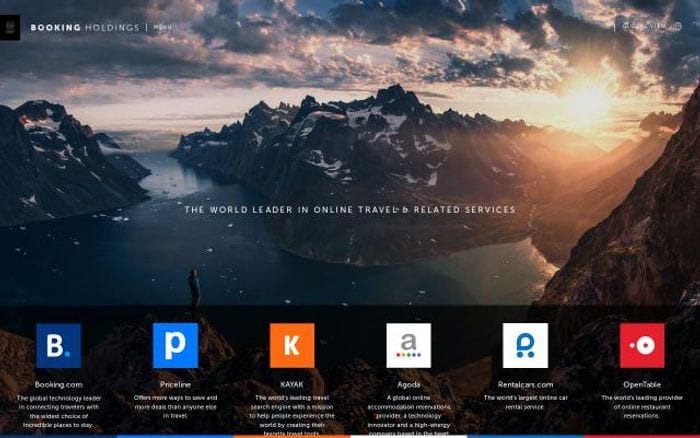Open the Rentalcars.com name link

[x=525, y=384]
